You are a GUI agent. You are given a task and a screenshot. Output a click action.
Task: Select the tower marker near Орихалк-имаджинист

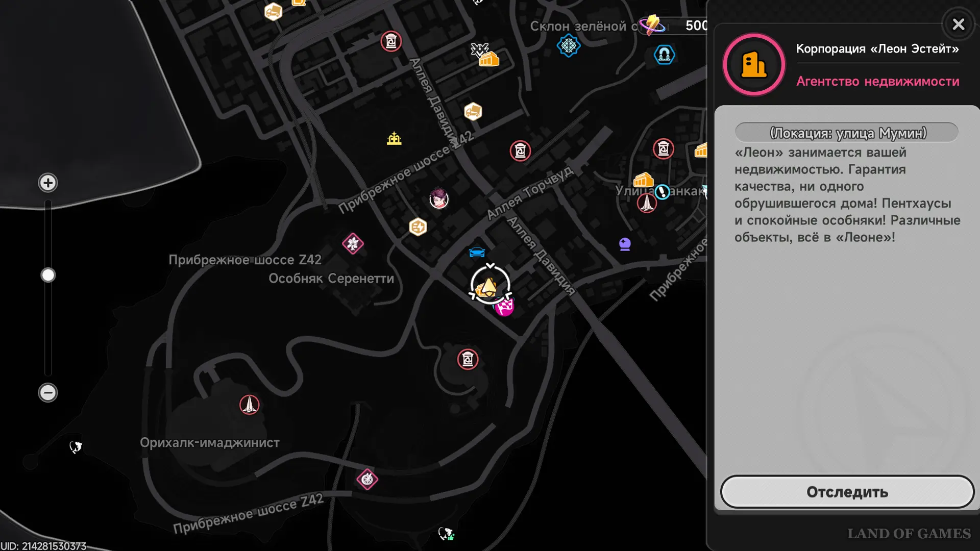click(250, 405)
